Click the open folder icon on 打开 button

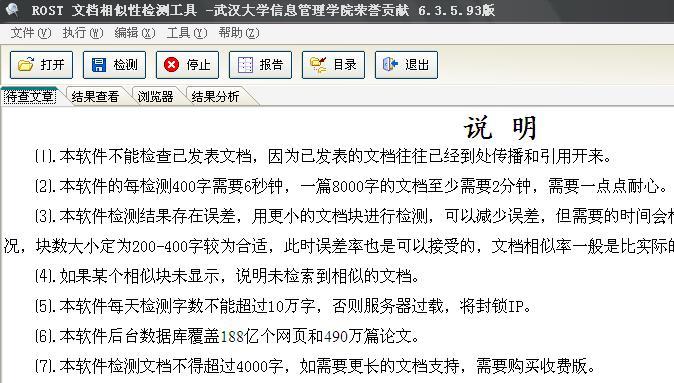[x=26, y=65]
